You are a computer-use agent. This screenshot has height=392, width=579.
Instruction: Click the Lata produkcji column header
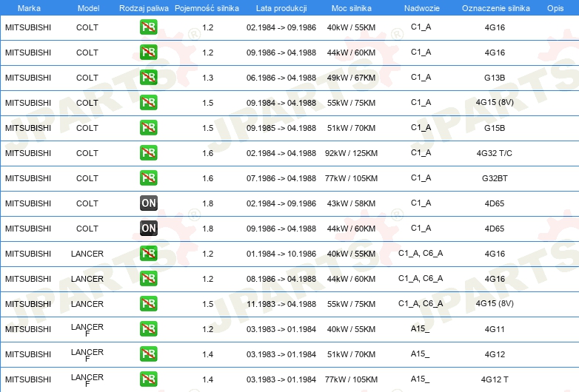point(281,8)
